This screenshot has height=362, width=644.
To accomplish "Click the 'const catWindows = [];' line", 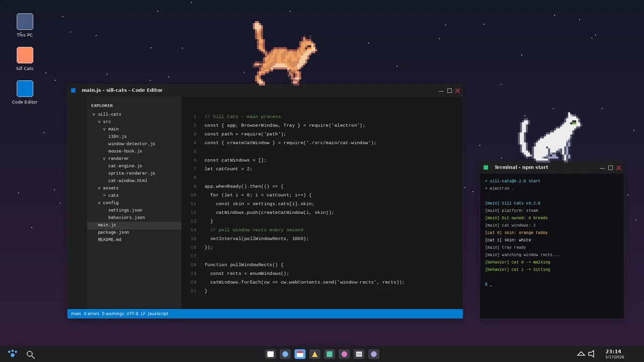I will tap(235, 160).
